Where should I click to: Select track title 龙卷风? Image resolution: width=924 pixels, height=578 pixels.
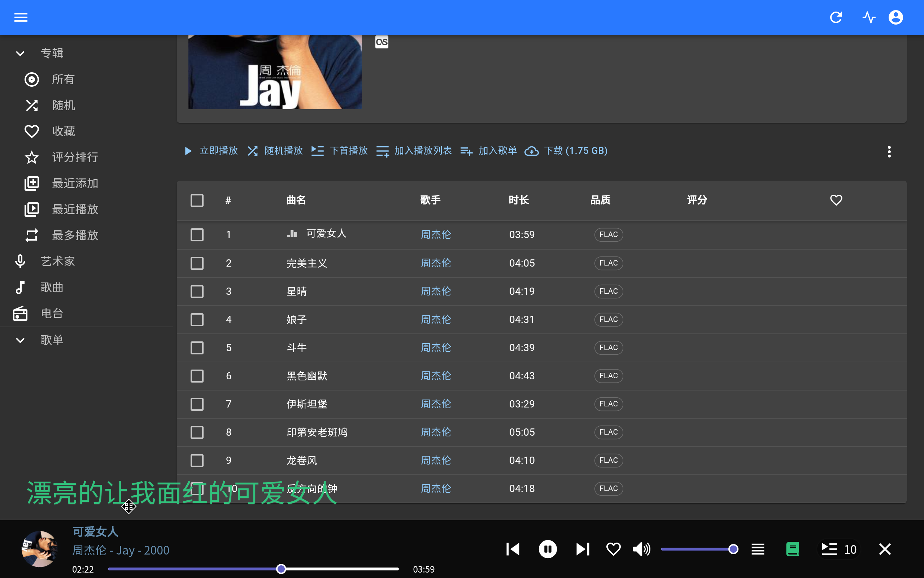tap(302, 460)
